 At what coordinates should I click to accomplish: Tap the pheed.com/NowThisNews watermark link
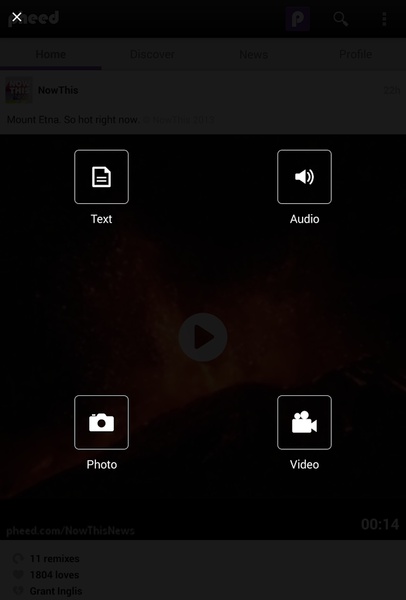[70, 531]
